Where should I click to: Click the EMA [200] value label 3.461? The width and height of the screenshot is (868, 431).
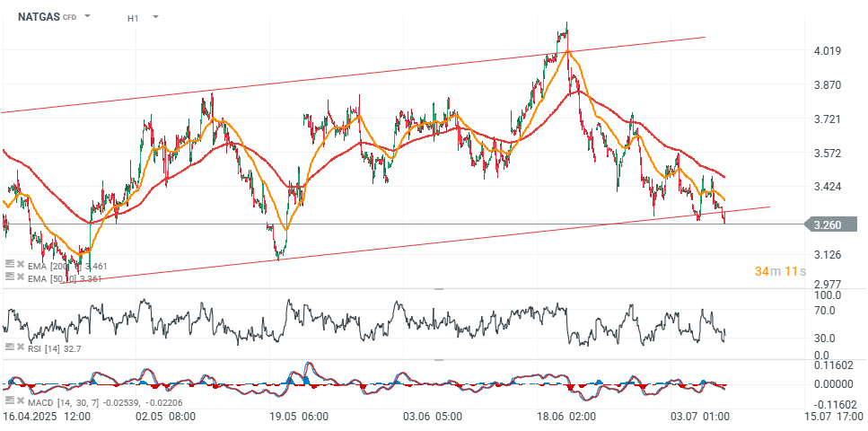pyautogui.click(x=96, y=267)
